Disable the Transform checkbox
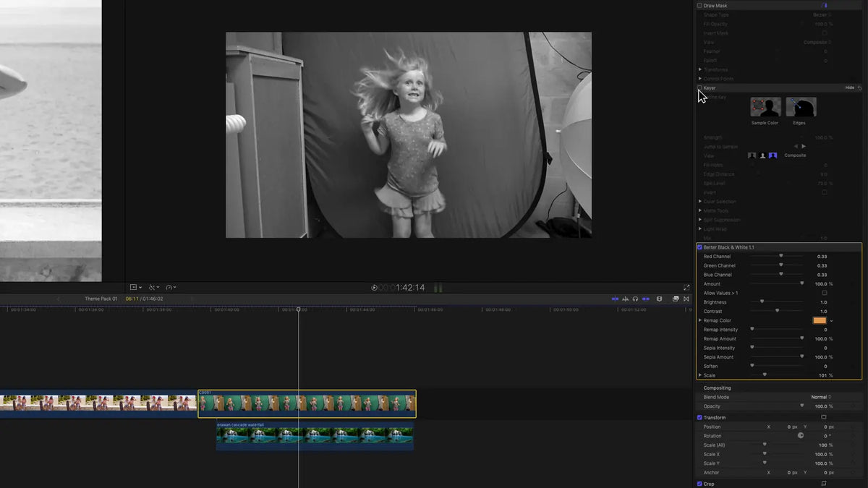The height and width of the screenshot is (488, 868). click(699, 417)
